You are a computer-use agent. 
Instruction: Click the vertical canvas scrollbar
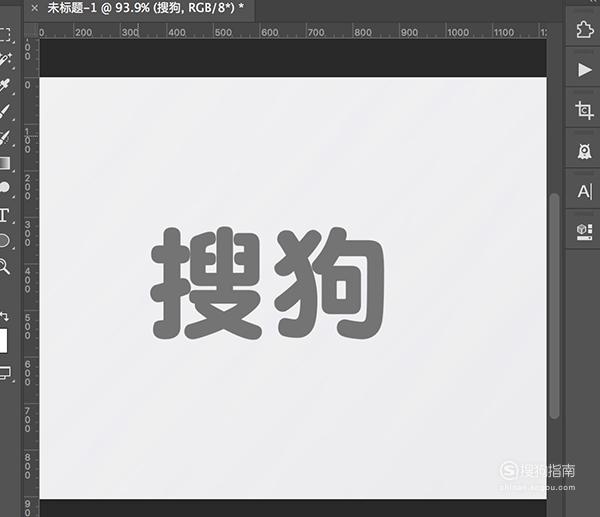click(554, 306)
